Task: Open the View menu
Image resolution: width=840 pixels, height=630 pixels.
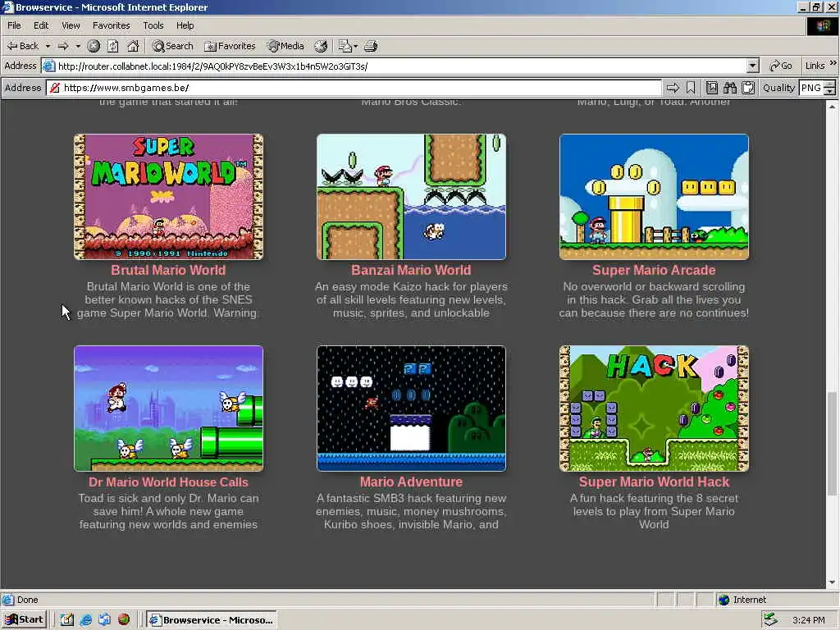Action: click(71, 25)
